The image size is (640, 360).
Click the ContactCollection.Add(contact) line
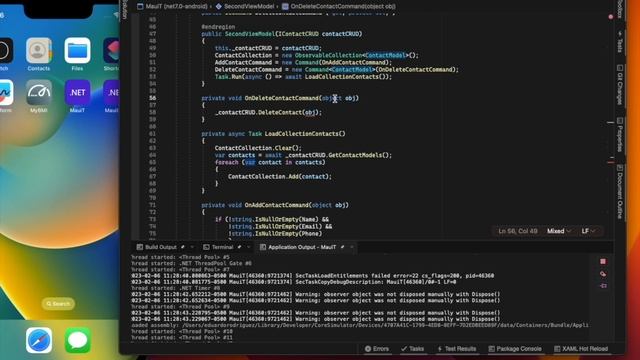tap(280, 176)
